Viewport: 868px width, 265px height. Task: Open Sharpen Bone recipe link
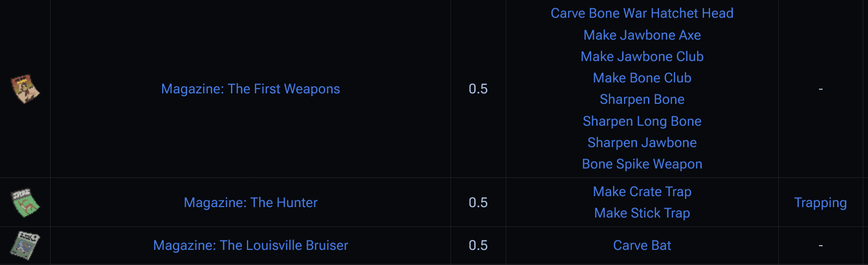[642, 100]
